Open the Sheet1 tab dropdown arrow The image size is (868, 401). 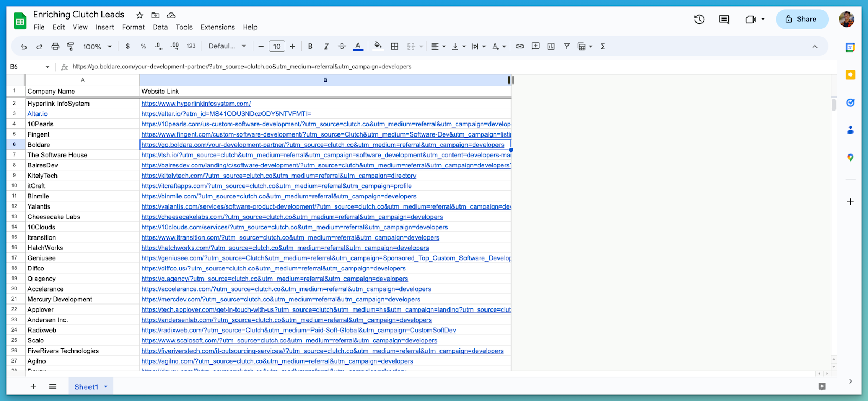tap(106, 386)
